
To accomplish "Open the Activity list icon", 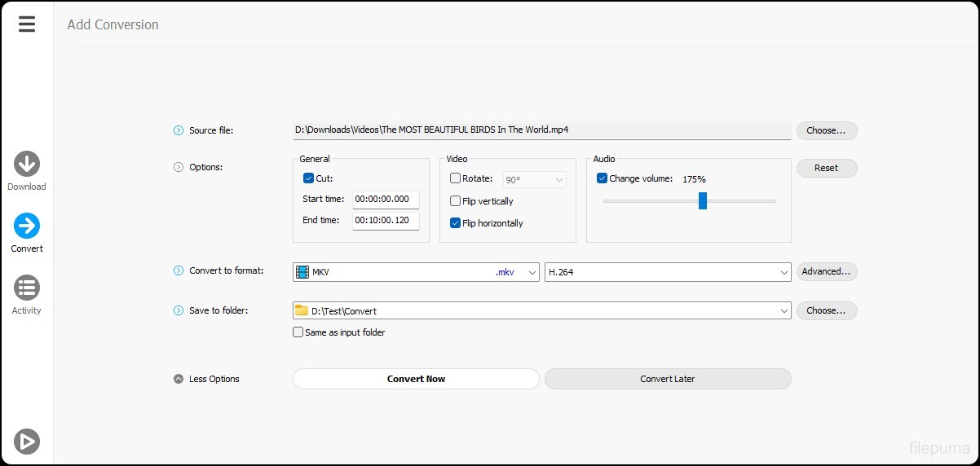I will coord(27,288).
